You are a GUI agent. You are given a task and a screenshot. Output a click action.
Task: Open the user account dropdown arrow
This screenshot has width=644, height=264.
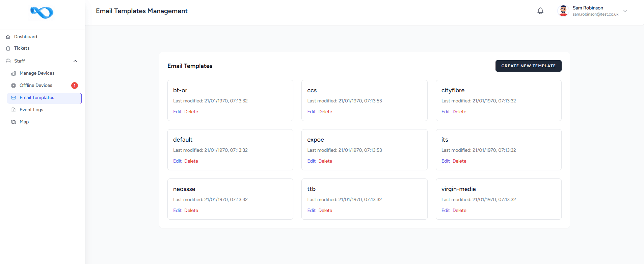tap(625, 11)
